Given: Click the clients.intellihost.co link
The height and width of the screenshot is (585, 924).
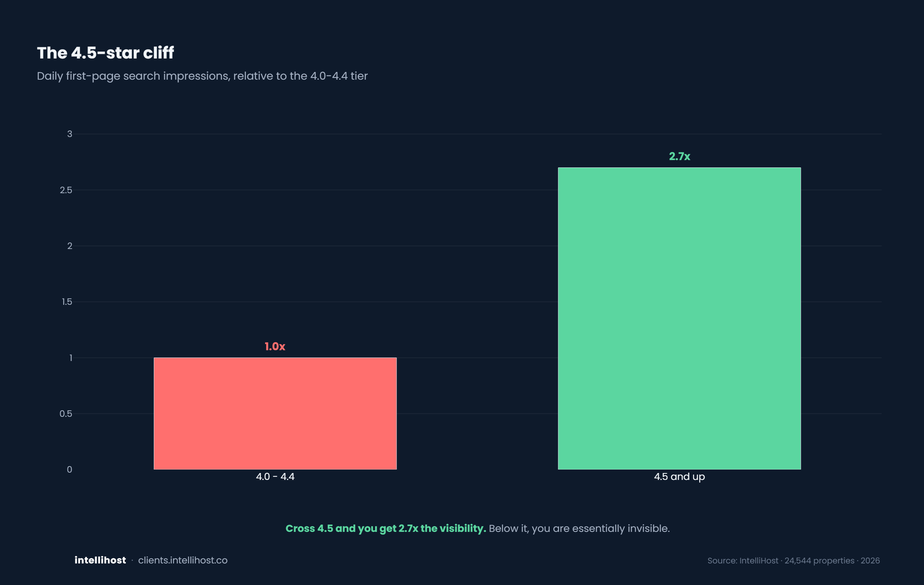Looking at the screenshot, I should coord(183,560).
